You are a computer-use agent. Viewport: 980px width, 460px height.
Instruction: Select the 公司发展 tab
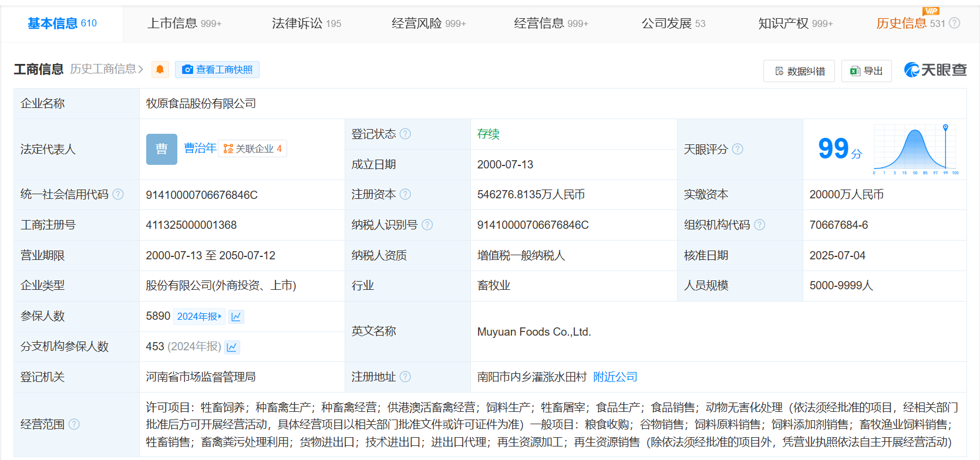point(673,23)
